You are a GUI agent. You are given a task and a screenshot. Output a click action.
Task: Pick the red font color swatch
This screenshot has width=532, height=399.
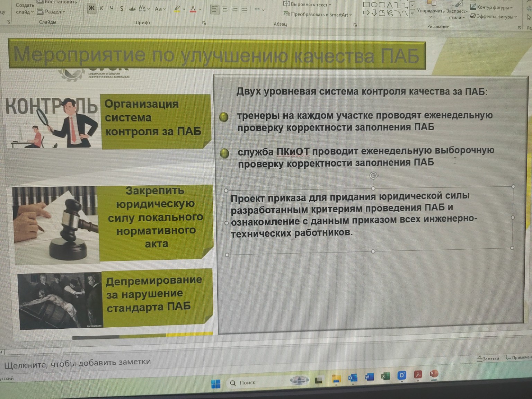click(193, 11)
